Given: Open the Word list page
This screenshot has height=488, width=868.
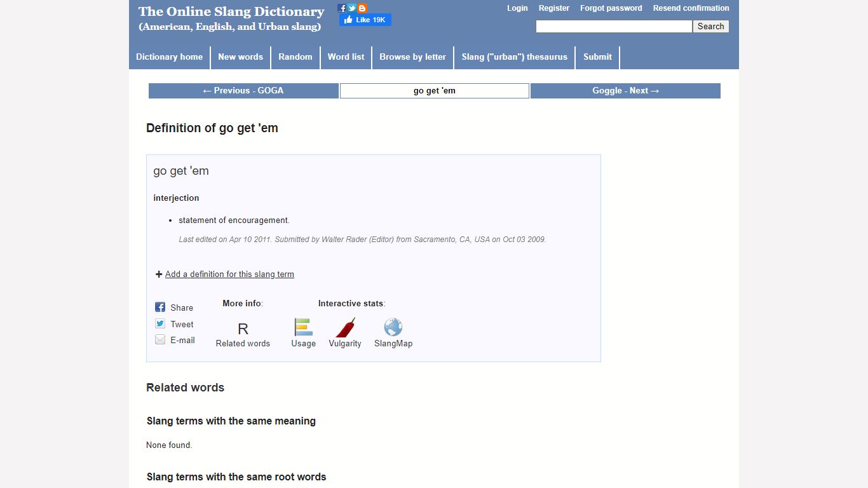Looking at the screenshot, I should click(x=346, y=57).
